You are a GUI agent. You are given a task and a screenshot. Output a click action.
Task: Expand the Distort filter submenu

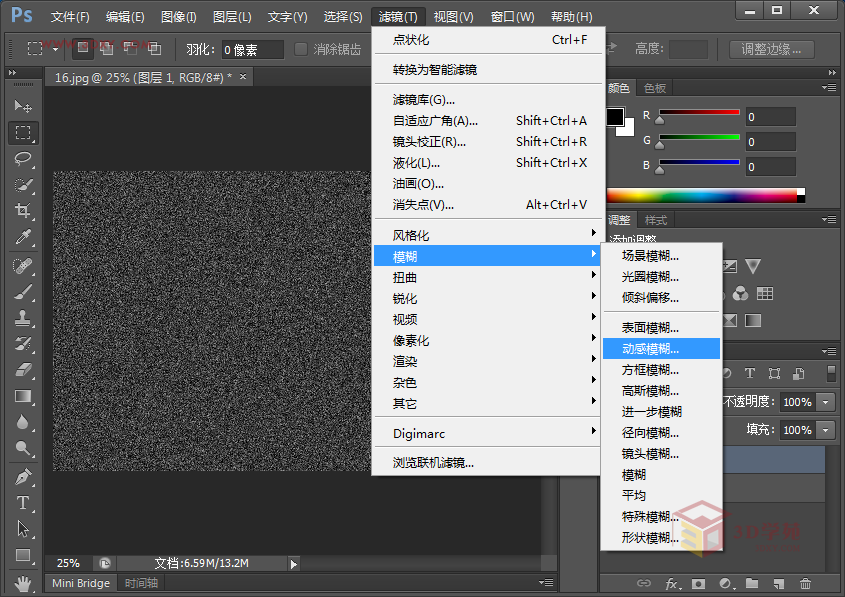click(x=488, y=277)
